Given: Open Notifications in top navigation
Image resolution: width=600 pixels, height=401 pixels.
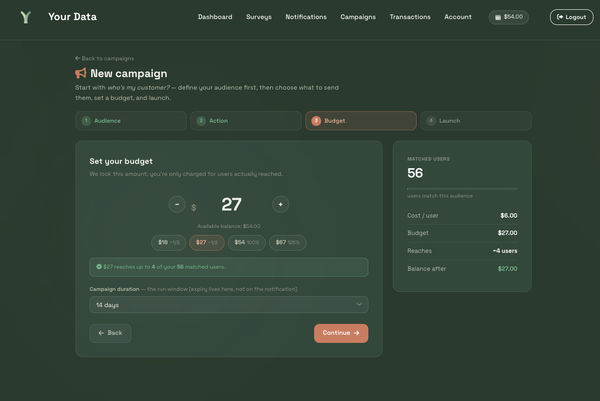Looking at the screenshot, I should point(306,17).
